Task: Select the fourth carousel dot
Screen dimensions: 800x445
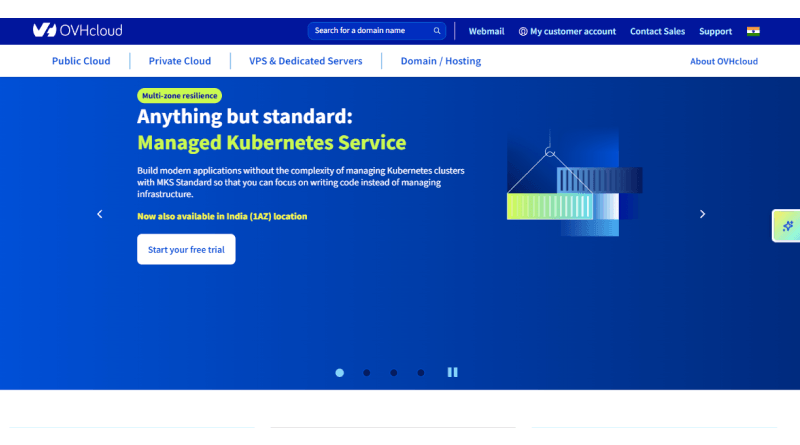Action: [x=420, y=373]
